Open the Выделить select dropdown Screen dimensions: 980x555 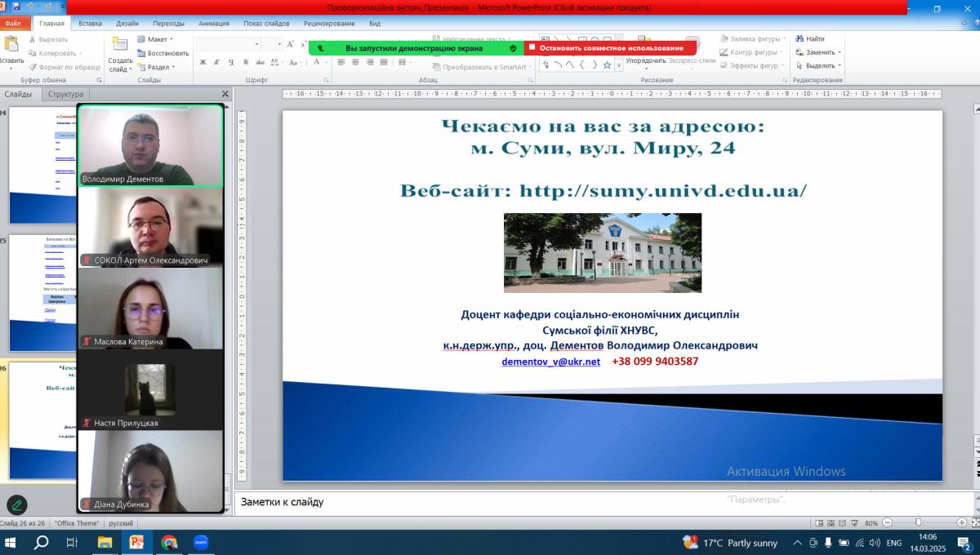[x=819, y=65]
